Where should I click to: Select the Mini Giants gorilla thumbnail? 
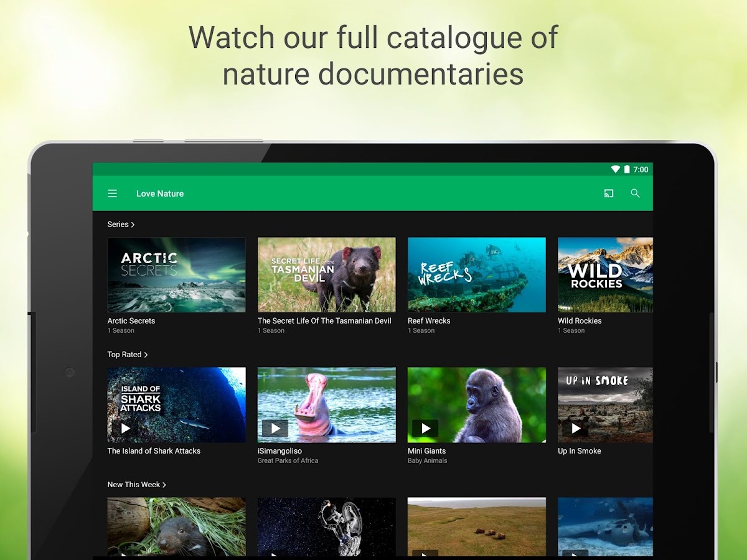point(477,404)
